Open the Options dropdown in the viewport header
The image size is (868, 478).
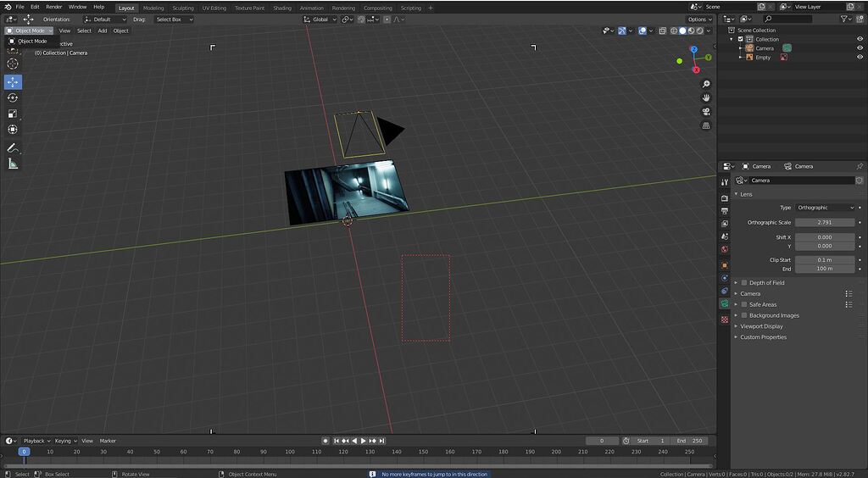(x=699, y=19)
